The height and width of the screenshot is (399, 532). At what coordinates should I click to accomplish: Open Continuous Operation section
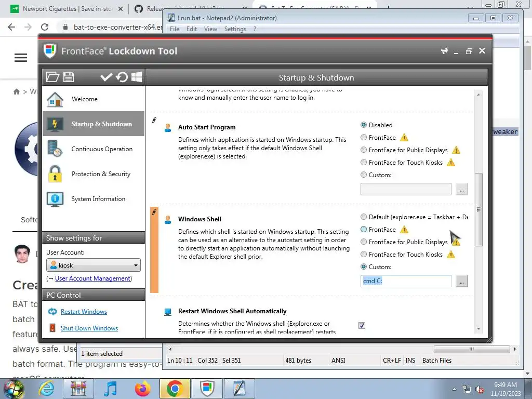click(94, 149)
